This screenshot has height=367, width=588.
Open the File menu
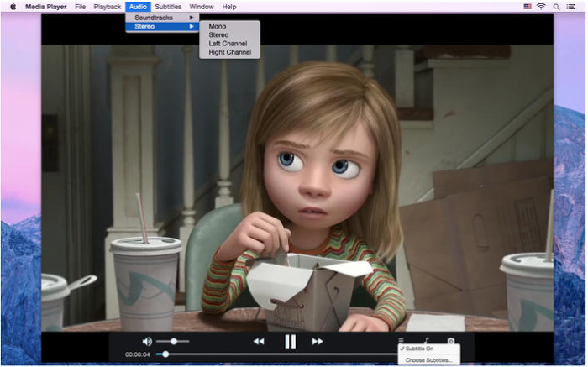pos(81,7)
